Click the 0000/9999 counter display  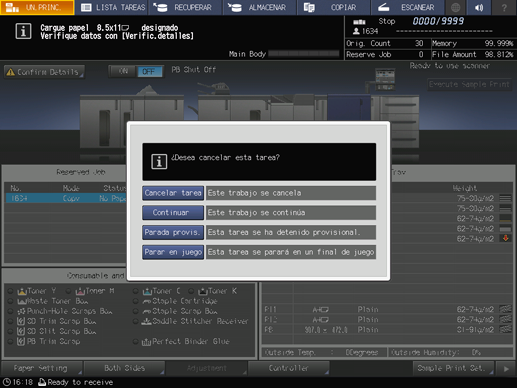[438, 21]
